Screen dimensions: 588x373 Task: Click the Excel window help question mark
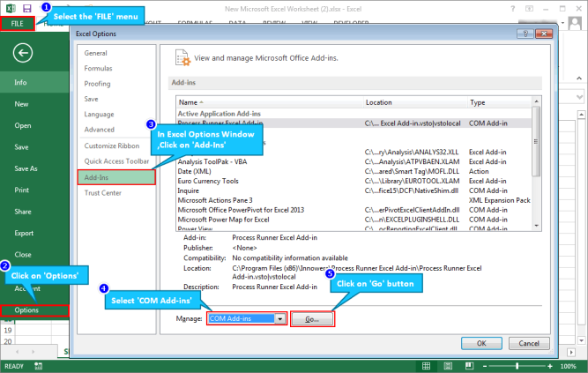pyautogui.click(x=512, y=9)
